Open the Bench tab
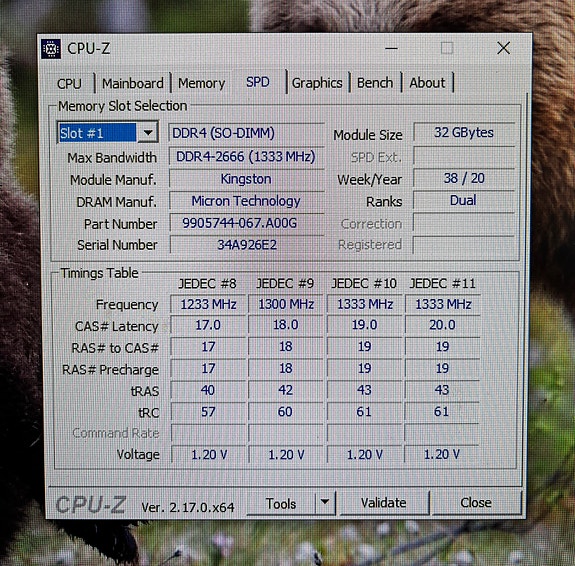The image size is (575, 566). pyautogui.click(x=375, y=83)
